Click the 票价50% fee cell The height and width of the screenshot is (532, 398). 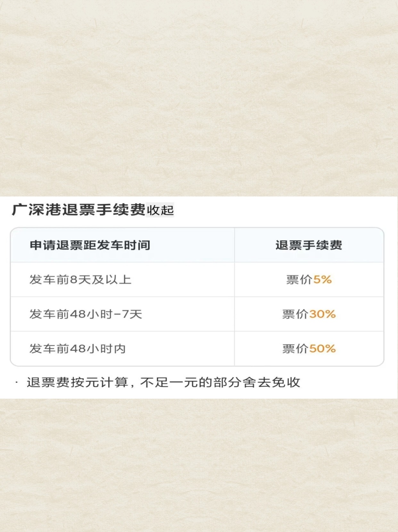(x=309, y=349)
